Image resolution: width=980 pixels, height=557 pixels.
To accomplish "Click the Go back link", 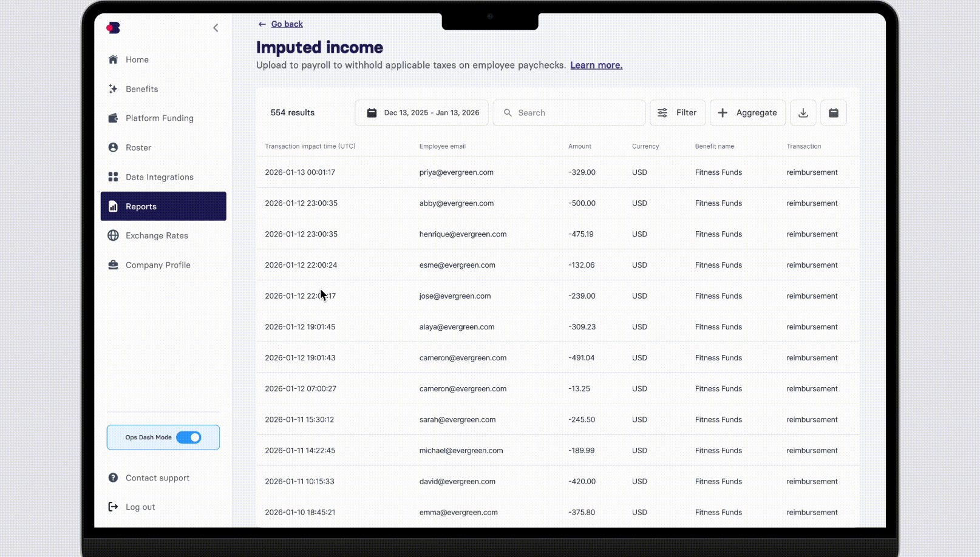I will click(x=287, y=24).
